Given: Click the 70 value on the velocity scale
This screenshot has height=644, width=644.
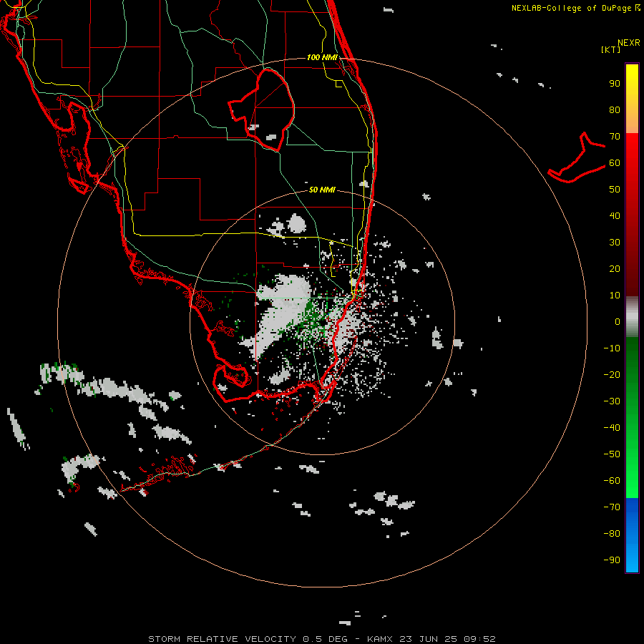Looking at the screenshot, I should (x=615, y=137).
